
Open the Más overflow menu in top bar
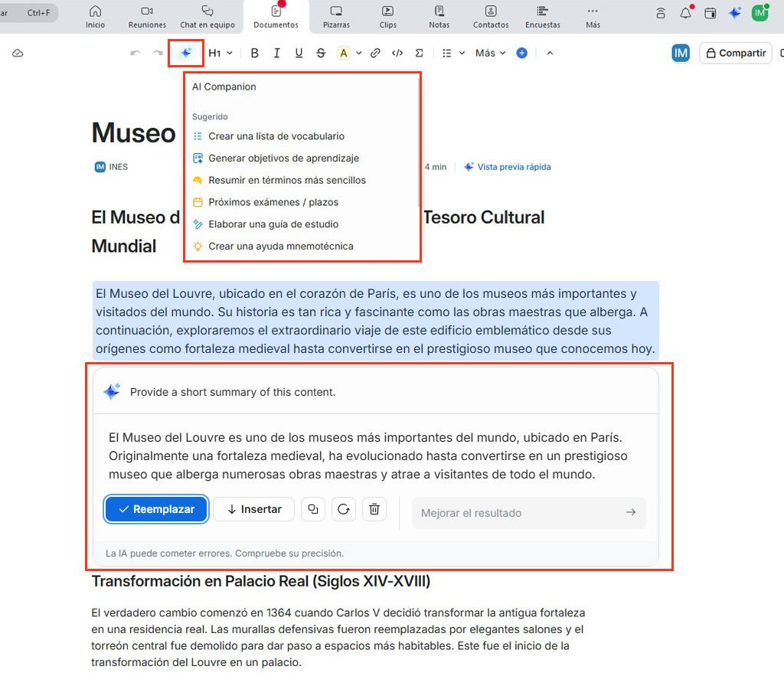[593, 17]
